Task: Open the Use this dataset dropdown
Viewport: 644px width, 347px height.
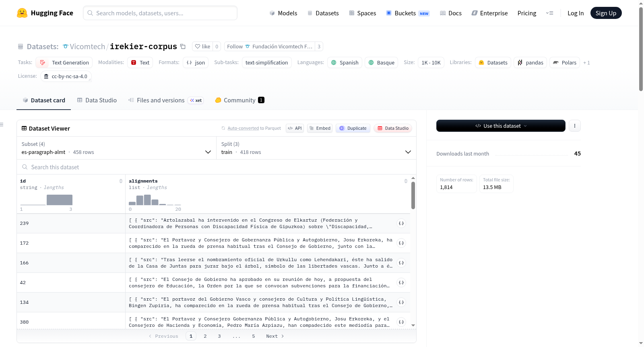Action: tap(501, 126)
